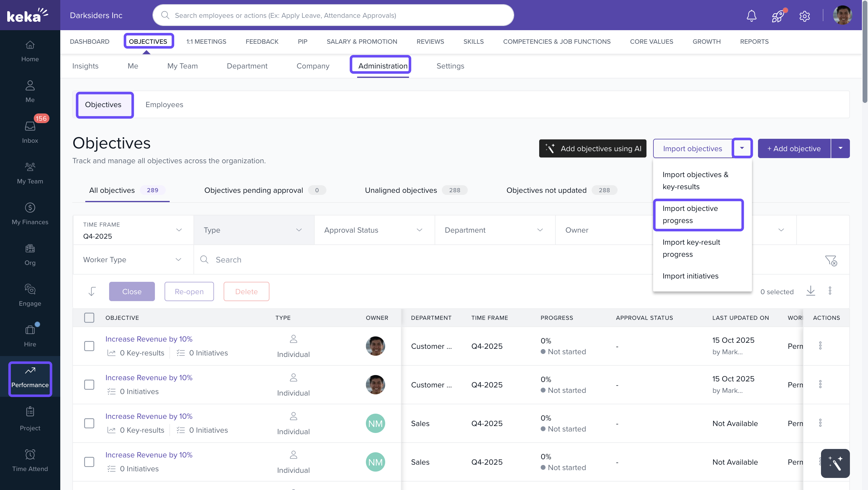Viewport: 868px width, 490px height.
Task: Open the first Increase Revenue by 10% link
Action: tap(149, 339)
